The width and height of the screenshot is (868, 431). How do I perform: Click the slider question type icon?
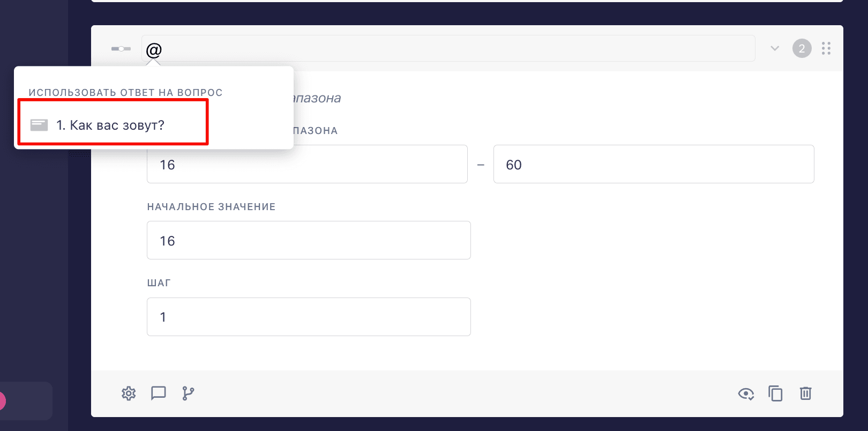121,49
